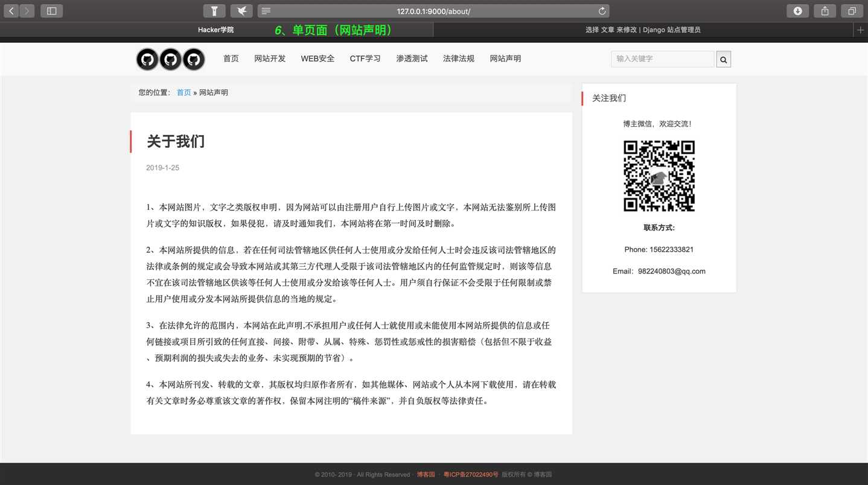The image size is (868, 485).
Task: Switch to the Django 站点管理员 tab
Action: (643, 30)
